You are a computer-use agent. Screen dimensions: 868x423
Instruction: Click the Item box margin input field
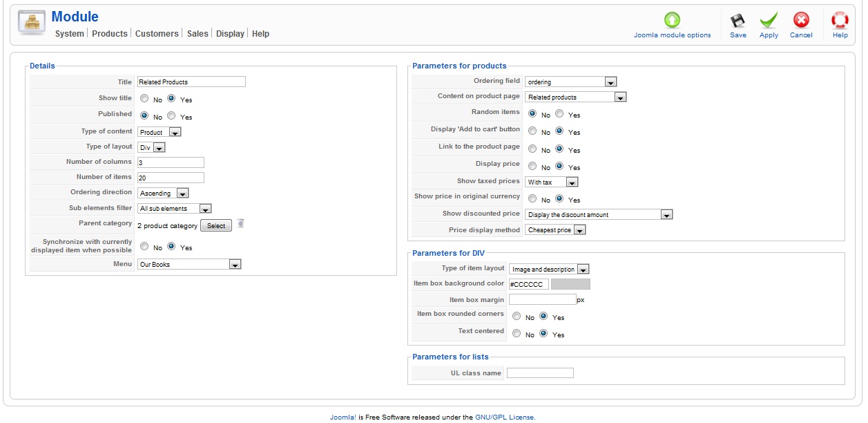542,299
